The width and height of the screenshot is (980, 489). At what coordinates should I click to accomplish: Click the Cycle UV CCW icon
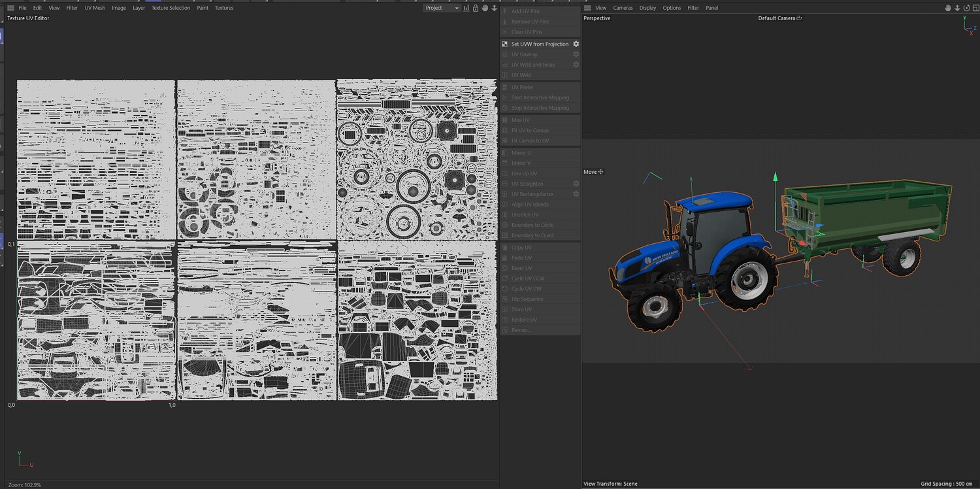click(x=505, y=278)
